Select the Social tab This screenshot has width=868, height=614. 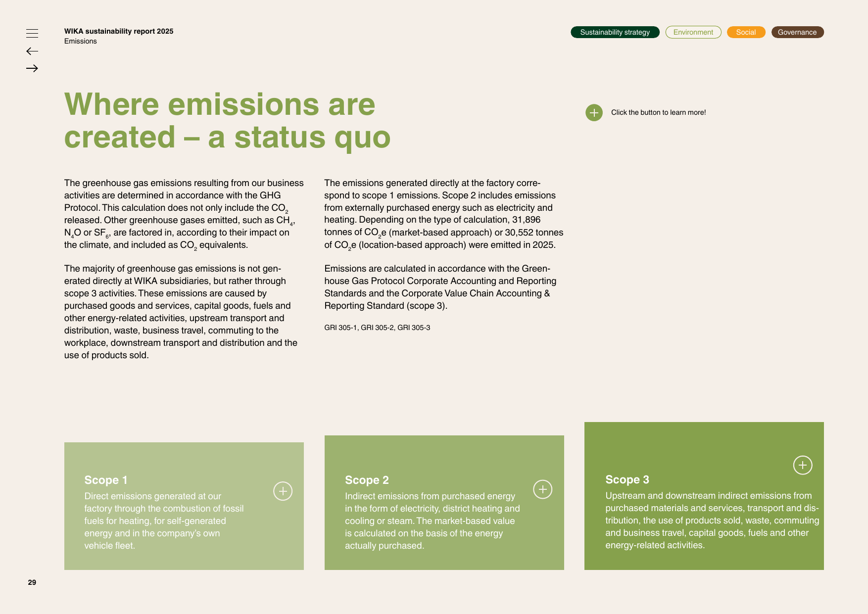[746, 32]
